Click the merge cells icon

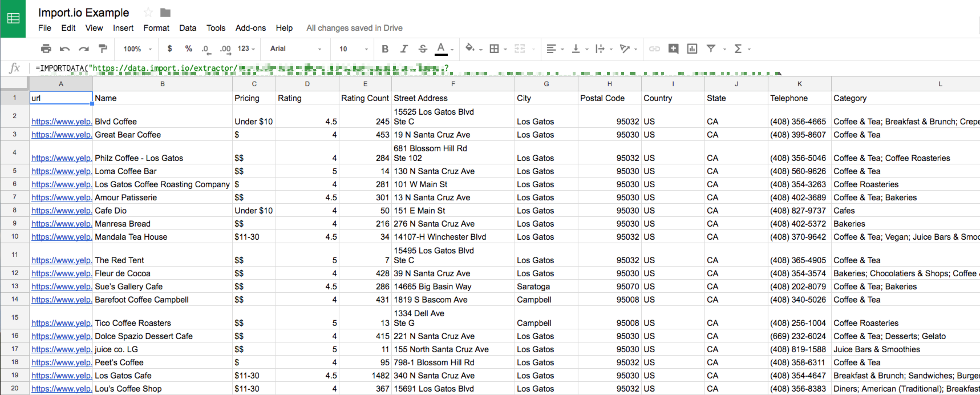click(x=520, y=49)
